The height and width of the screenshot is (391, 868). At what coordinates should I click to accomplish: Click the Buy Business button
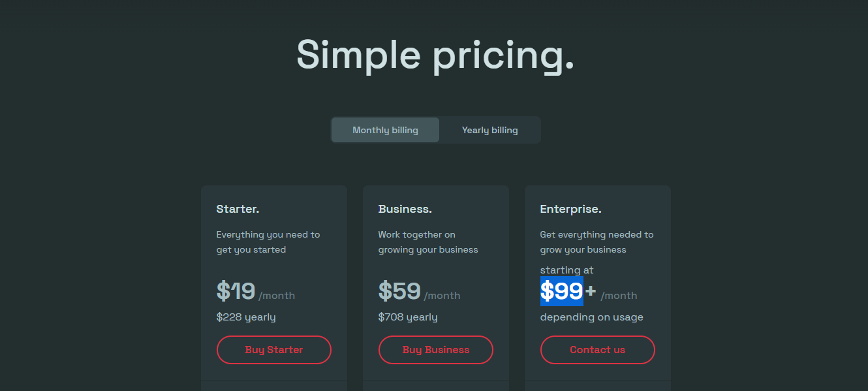coord(435,350)
